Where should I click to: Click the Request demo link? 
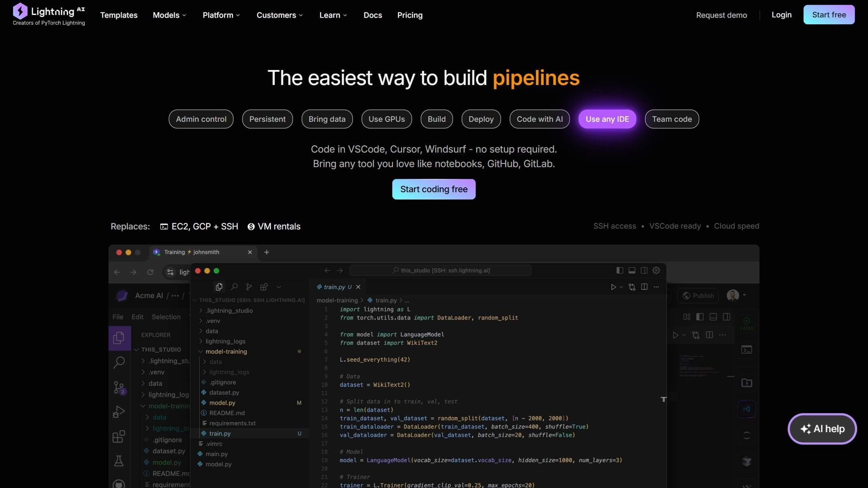721,15
